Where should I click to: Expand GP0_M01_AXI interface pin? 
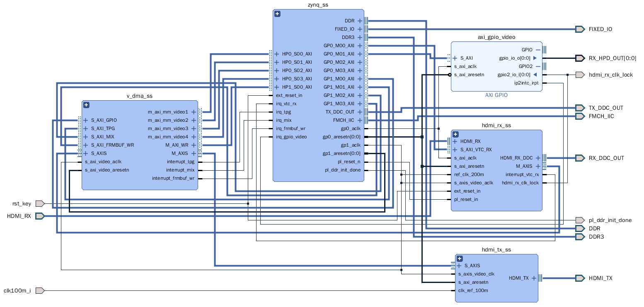coord(360,54)
